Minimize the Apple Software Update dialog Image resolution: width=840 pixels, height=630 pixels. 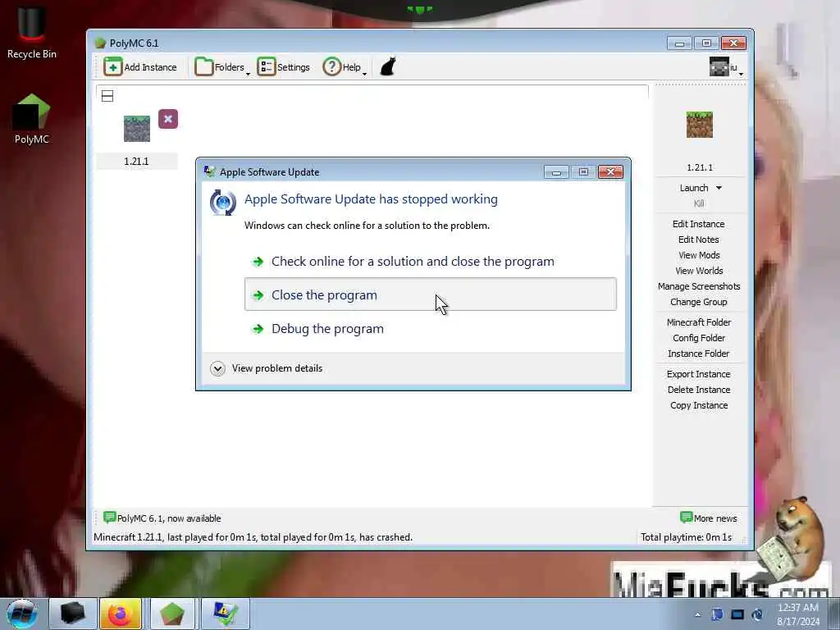[556, 171]
